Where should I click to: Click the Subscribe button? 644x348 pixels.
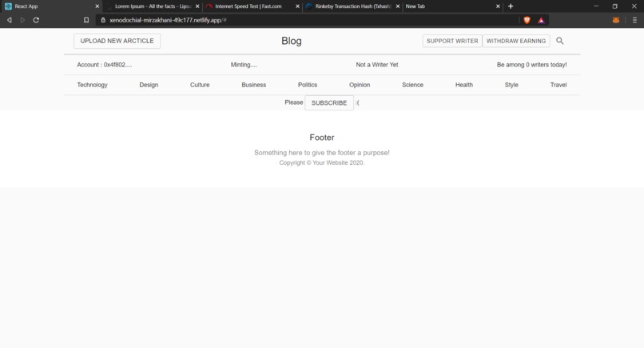(x=329, y=103)
